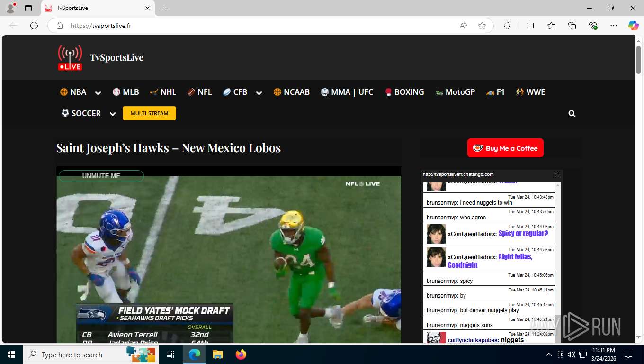The height and width of the screenshot is (364, 644).
Task: Click caitlynclarkspubes avatar in chat
Action: coord(436,338)
